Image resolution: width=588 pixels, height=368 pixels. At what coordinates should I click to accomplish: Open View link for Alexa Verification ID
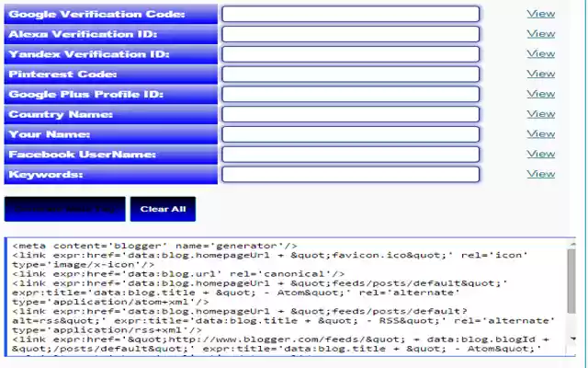point(540,34)
